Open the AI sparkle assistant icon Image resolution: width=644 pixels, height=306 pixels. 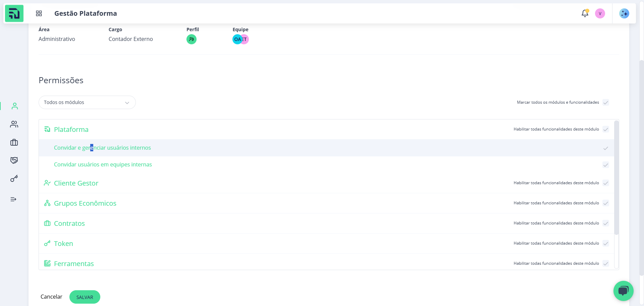click(624, 13)
